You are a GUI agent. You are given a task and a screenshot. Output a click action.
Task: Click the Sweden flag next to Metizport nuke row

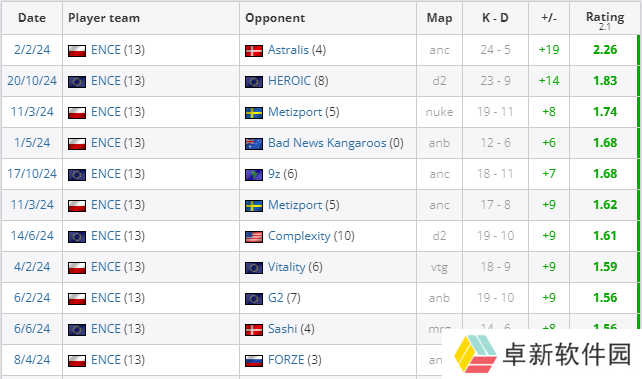click(254, 113)
